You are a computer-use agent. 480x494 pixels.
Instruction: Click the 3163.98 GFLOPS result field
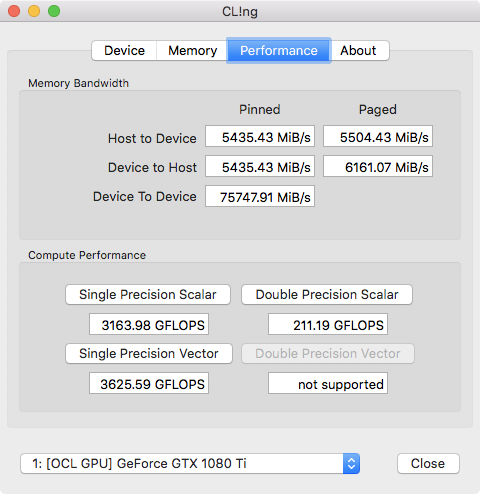click(149, 324)
